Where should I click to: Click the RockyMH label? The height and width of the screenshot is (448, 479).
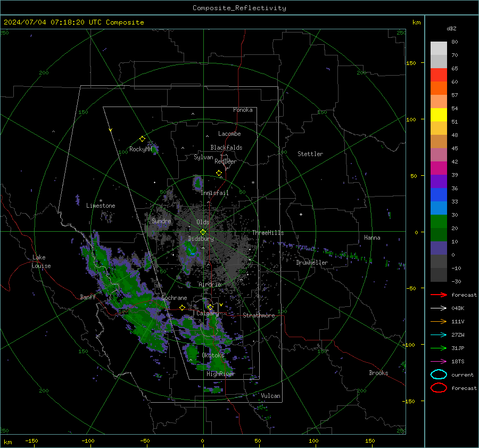tap(141, 149)
